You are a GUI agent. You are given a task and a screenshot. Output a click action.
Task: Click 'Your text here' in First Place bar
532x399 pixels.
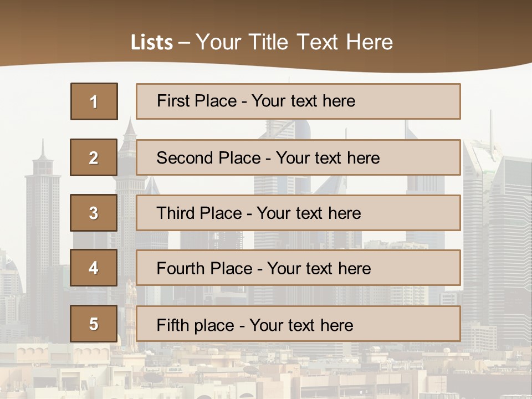click(303, 101)
